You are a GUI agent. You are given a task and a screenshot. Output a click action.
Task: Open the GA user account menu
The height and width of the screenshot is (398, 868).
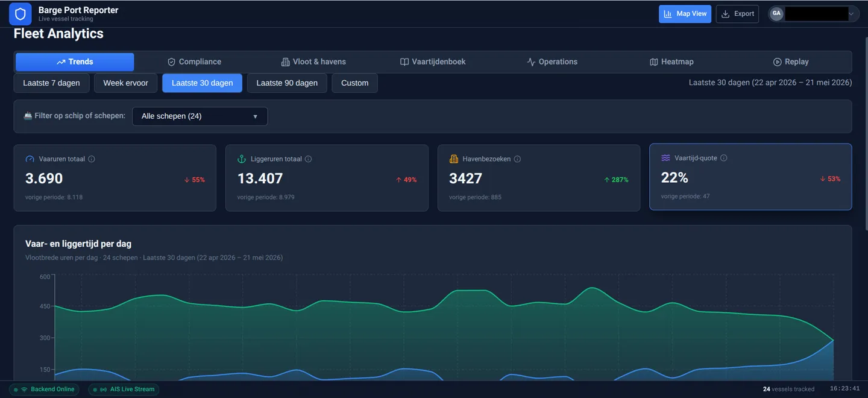point(814,14)
